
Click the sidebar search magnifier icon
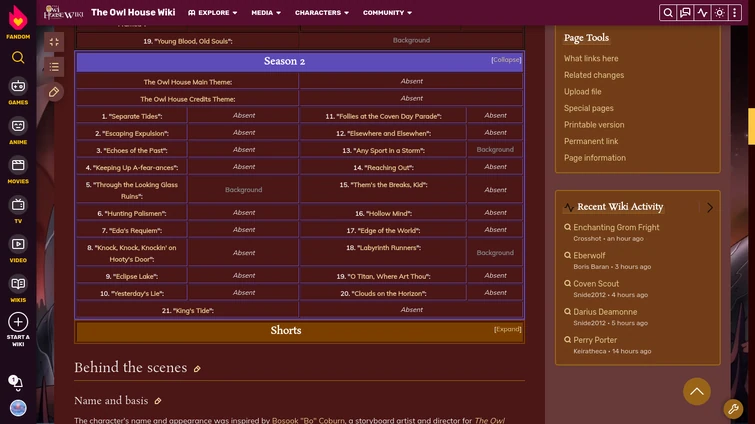click(18, 58)
